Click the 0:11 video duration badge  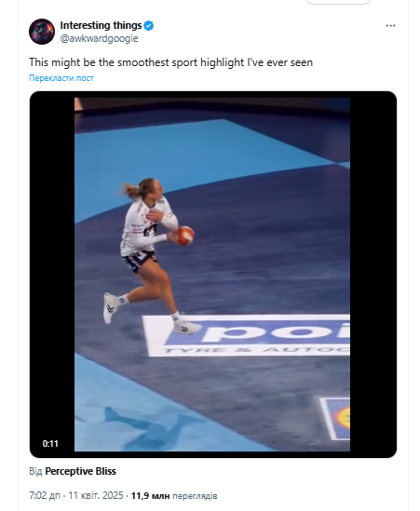pos(50,444)
